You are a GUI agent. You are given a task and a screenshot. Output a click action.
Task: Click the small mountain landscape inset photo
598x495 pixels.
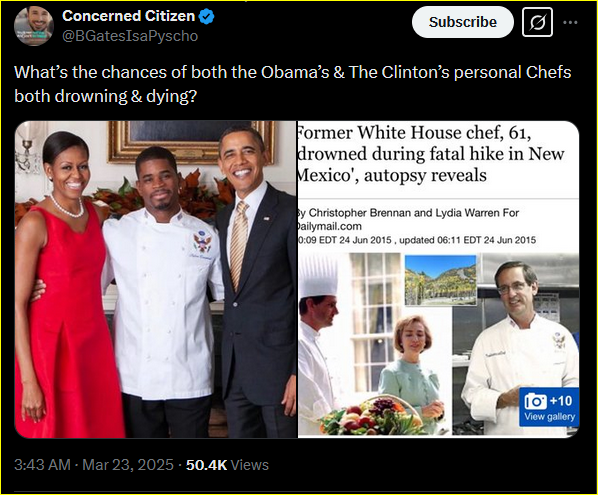pyautogui.click(x=440, y=280)
